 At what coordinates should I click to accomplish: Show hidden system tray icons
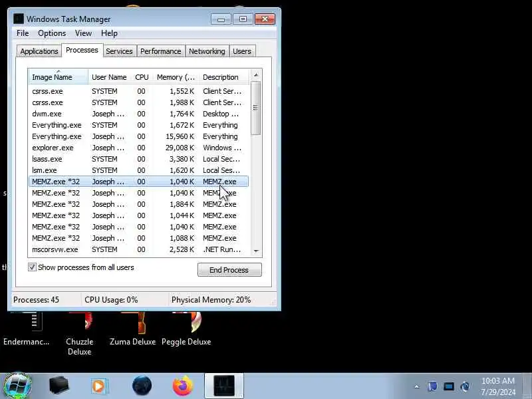pos(417,386)
